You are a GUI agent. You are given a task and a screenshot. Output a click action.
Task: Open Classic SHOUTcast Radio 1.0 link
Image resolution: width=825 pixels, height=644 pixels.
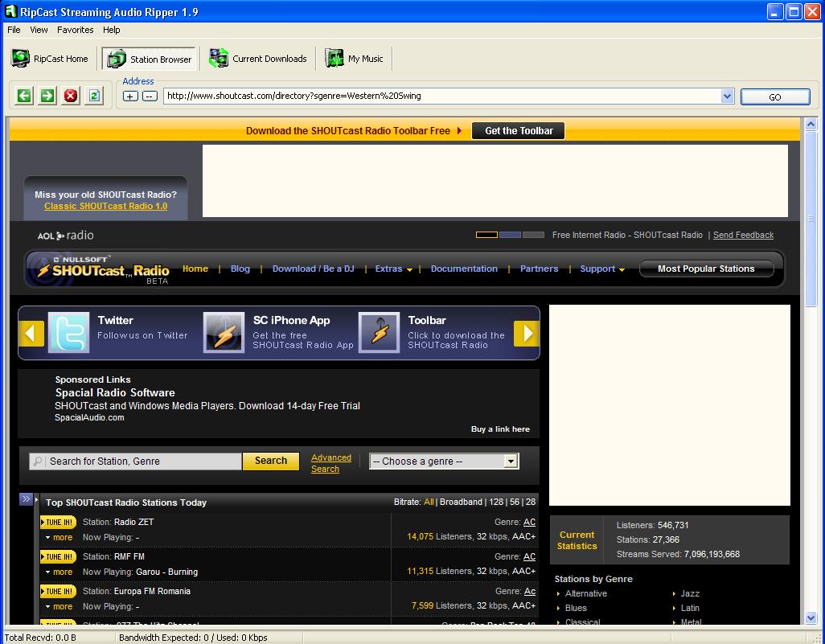pyautogui.click(x=106, y=207)
